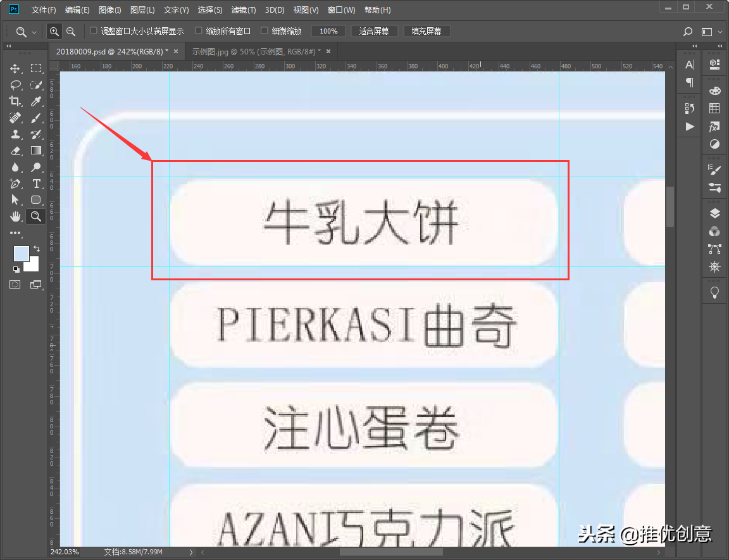The width and height of the screenshot is (729, 560).
Task: Swap foreground and background colors
Action: pos(37,249)
